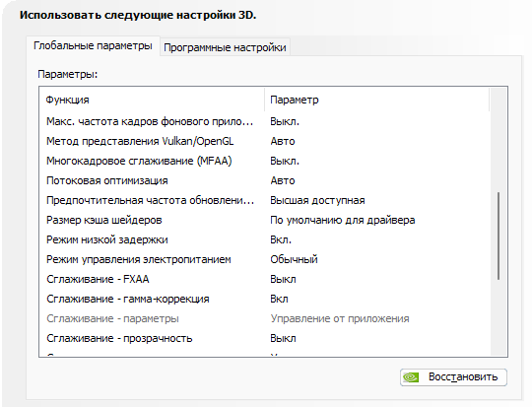Screen dimensions: 532x407
Task: Toggle the Вкл value for гамма-коррекция
Action: click(x=279, y=299)
